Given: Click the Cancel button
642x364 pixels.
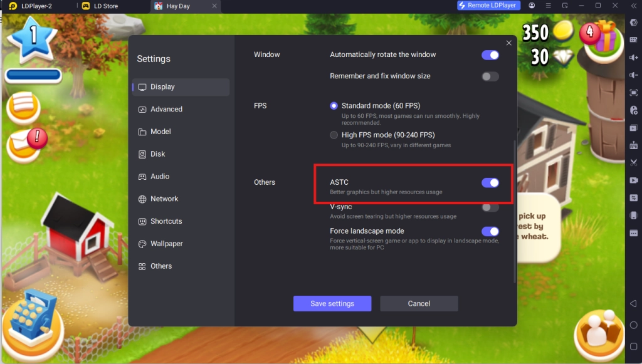Looking at the screenshot, I should coord(419,303).
